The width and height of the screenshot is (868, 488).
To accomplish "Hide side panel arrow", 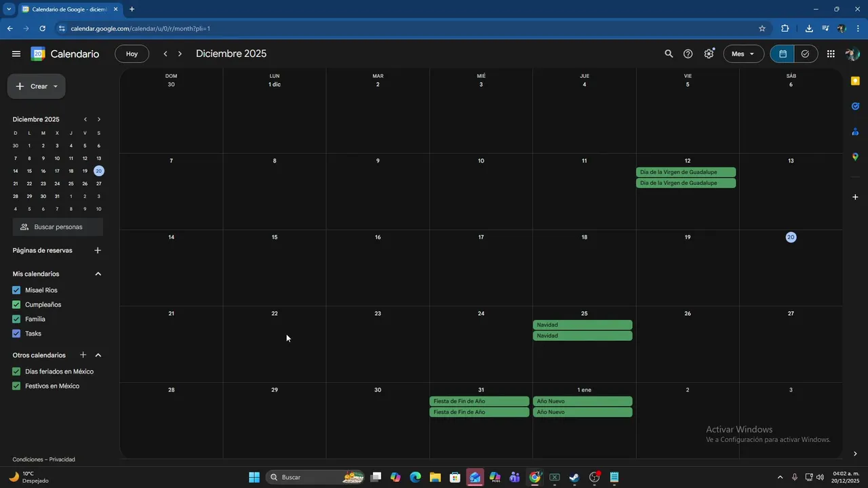I will [855, 454].
